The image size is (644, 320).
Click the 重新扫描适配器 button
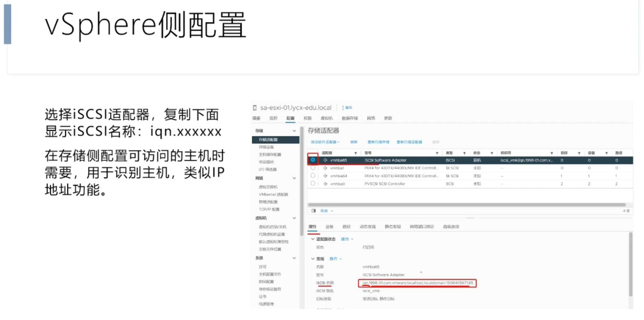[x=409, y=142]
